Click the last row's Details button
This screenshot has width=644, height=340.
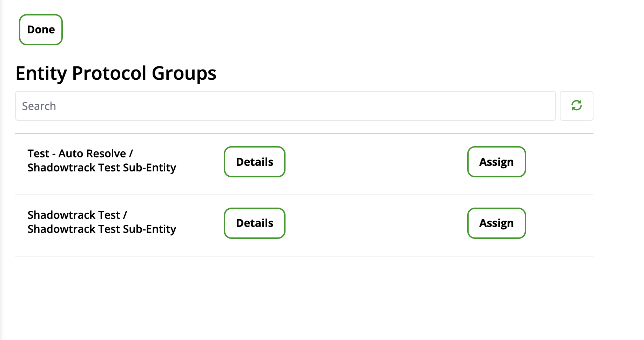[254, 223]
